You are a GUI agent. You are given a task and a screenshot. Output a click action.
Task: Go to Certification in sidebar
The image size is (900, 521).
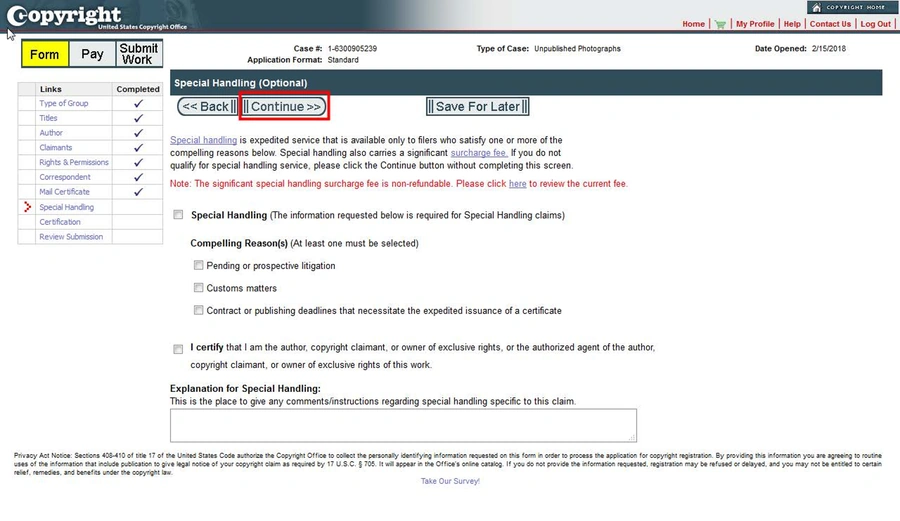(60, 222)
